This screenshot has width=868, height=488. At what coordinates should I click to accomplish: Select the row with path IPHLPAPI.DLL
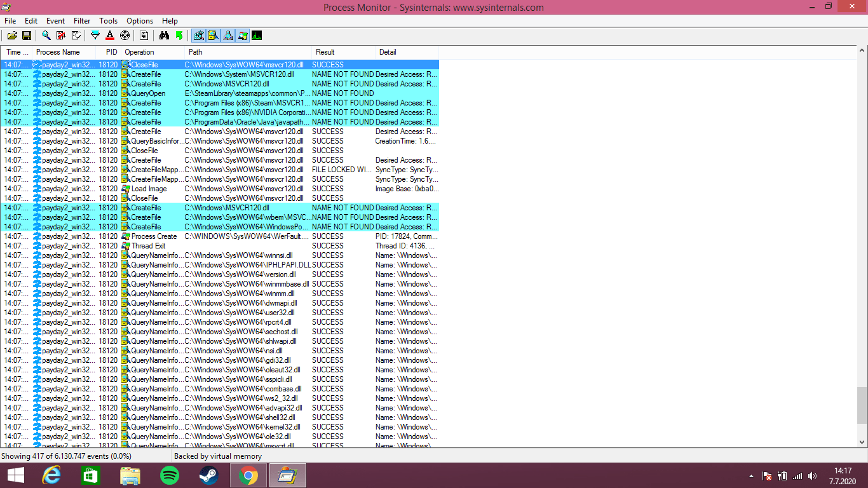(220, 265)
